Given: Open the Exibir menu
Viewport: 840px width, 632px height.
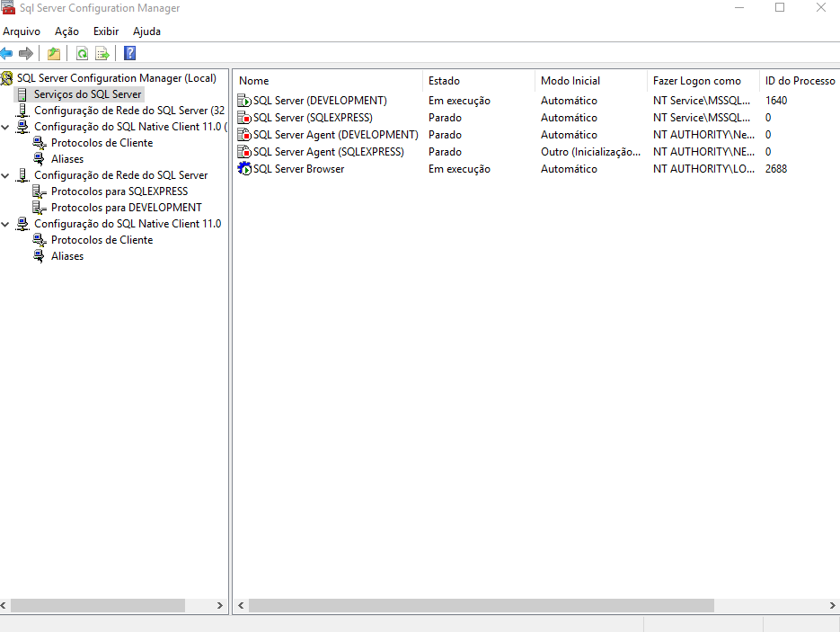Looking at the screenshot, I should (105, 31).
